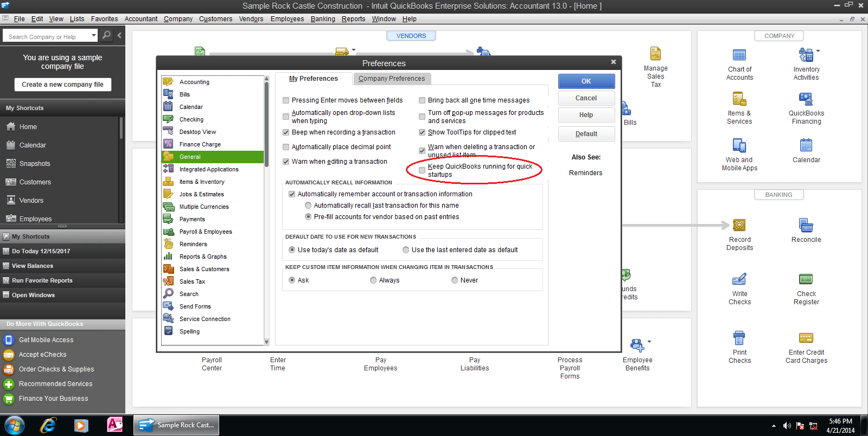Image resolution: width=868 pixels, height=436 pixels.
Task: Open Reconcile icon
Action: [806, 225]
